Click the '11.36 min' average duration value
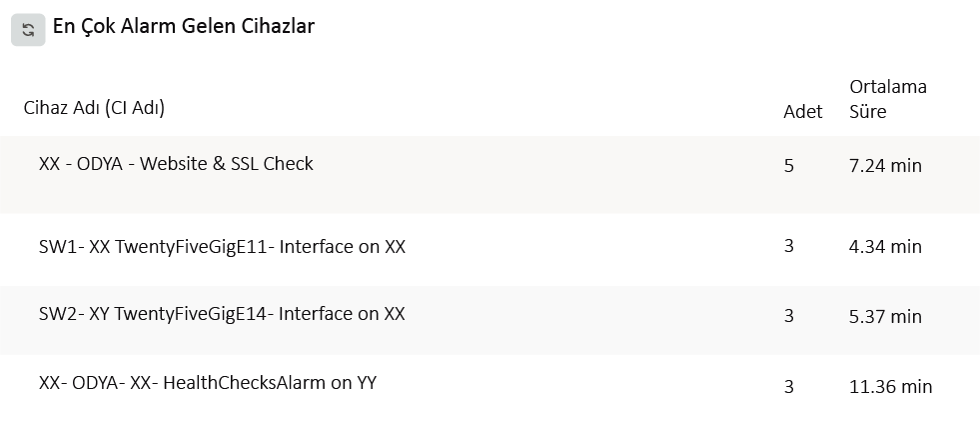Viewport: 980px width, 428px height. pos(890,387)
